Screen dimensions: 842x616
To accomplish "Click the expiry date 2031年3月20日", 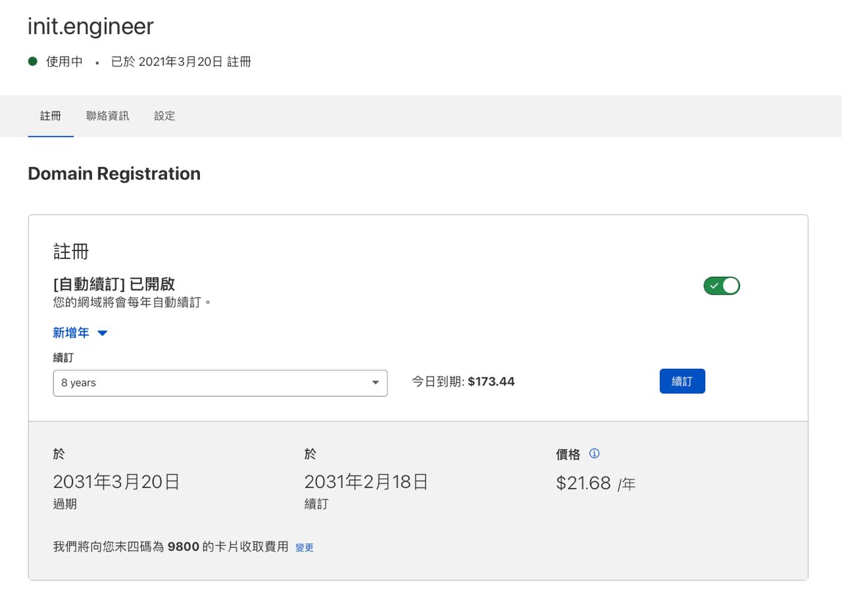I will (x=116, y=482).
